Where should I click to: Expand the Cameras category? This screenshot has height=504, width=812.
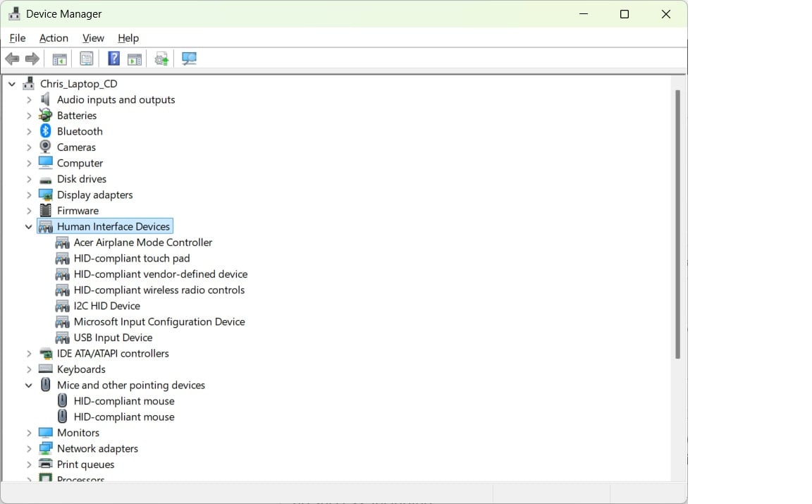(x=29, y=147)
